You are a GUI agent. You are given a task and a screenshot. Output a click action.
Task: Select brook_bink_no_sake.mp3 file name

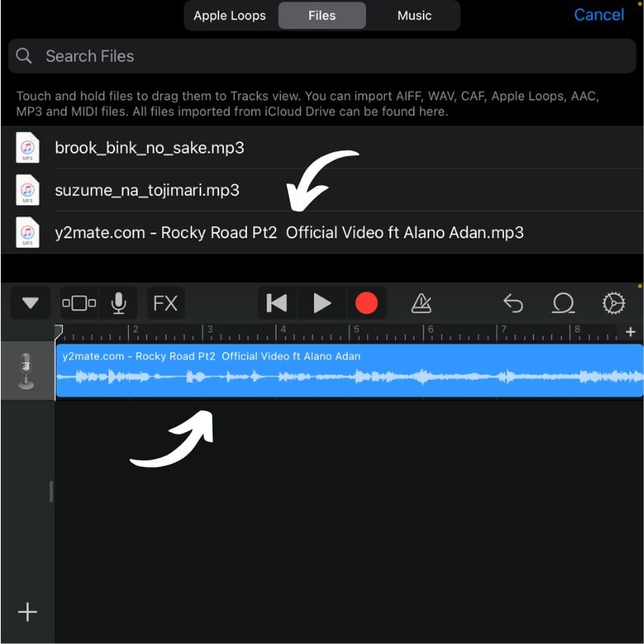tap(150, 148)
